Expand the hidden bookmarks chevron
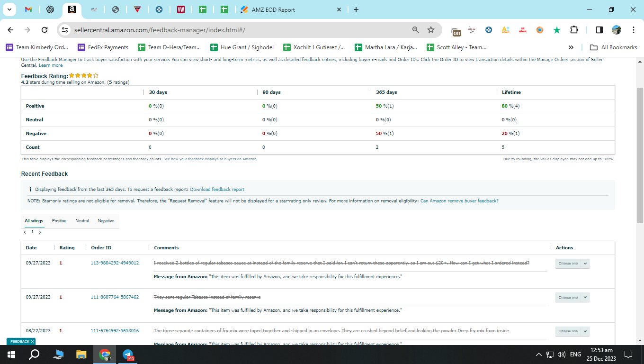Image resolution: width=644 pixels, height=364 pixels. (x=571, y=47)
